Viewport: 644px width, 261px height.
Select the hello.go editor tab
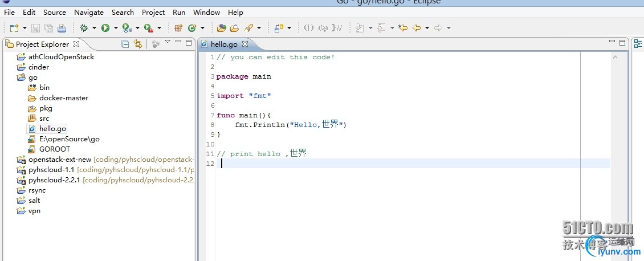click(x=224, y=44)
